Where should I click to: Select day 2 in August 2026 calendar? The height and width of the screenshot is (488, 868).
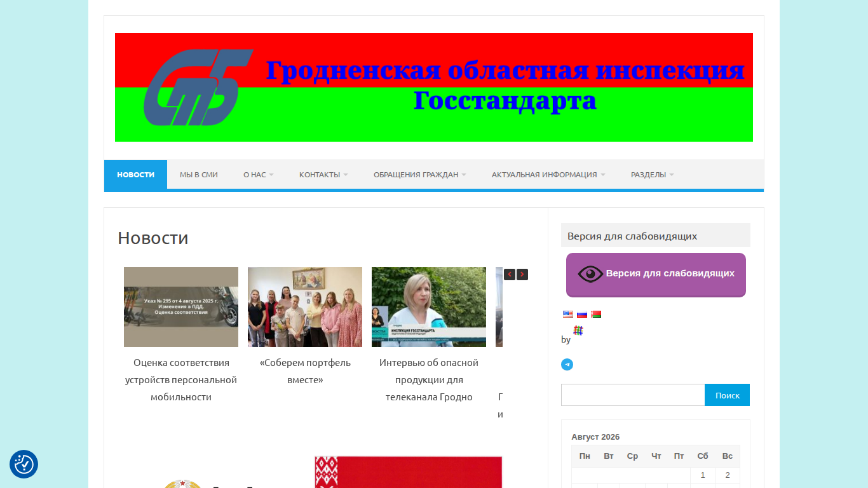pyautogui.click(x=728, y=475)
